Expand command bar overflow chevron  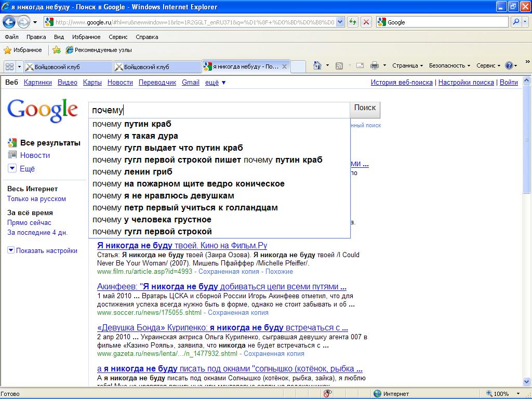coord(527,62)
